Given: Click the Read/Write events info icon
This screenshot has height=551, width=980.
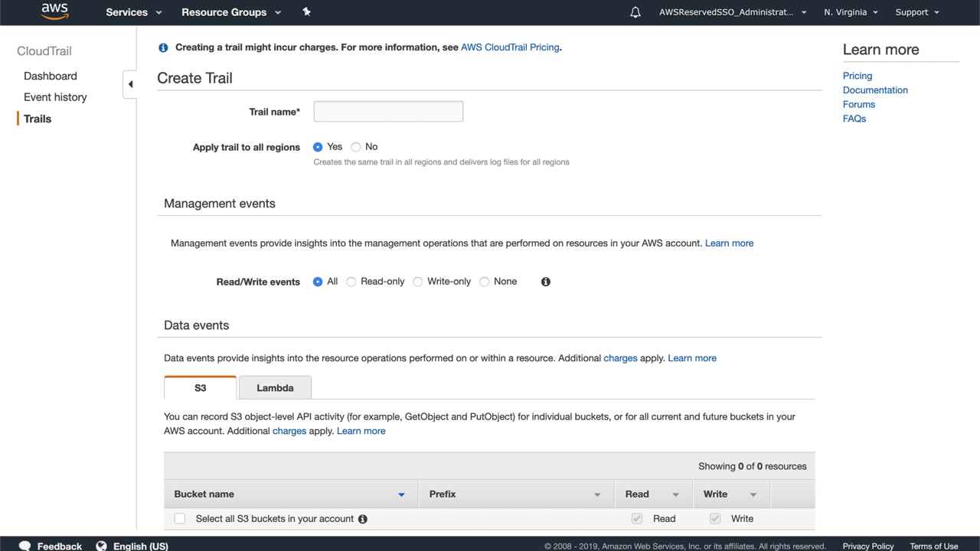Looking at the screenshot, I should (546, 282).
